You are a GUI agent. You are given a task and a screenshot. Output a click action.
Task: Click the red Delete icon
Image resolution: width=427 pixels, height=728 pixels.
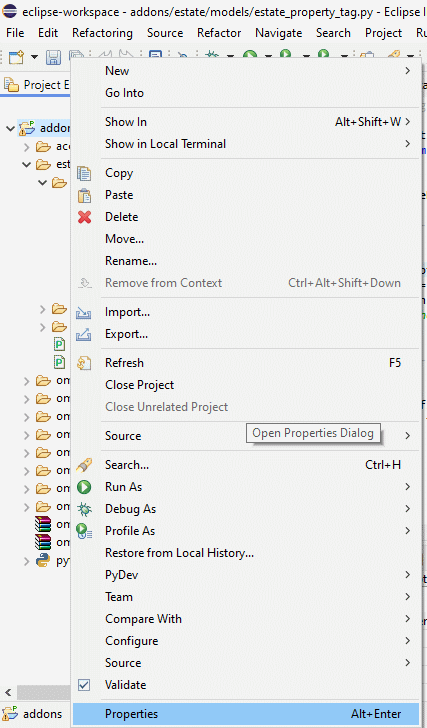(84, 217)
